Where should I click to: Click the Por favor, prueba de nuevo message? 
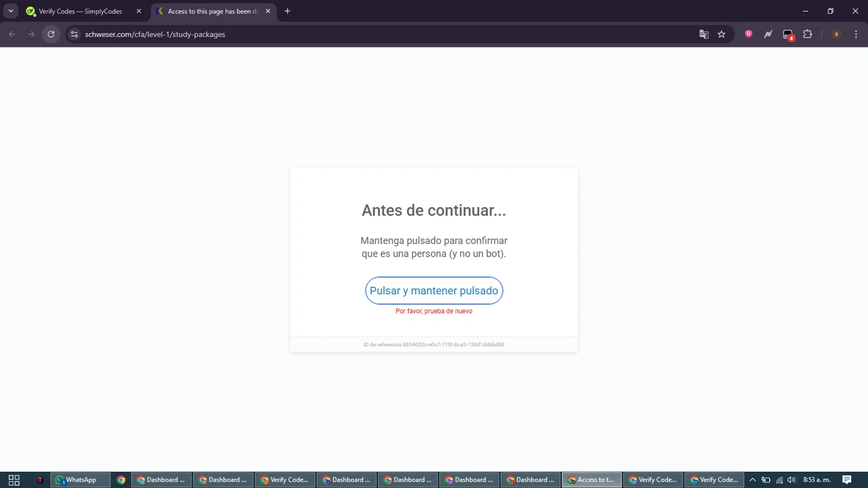(x=434, y=311)
